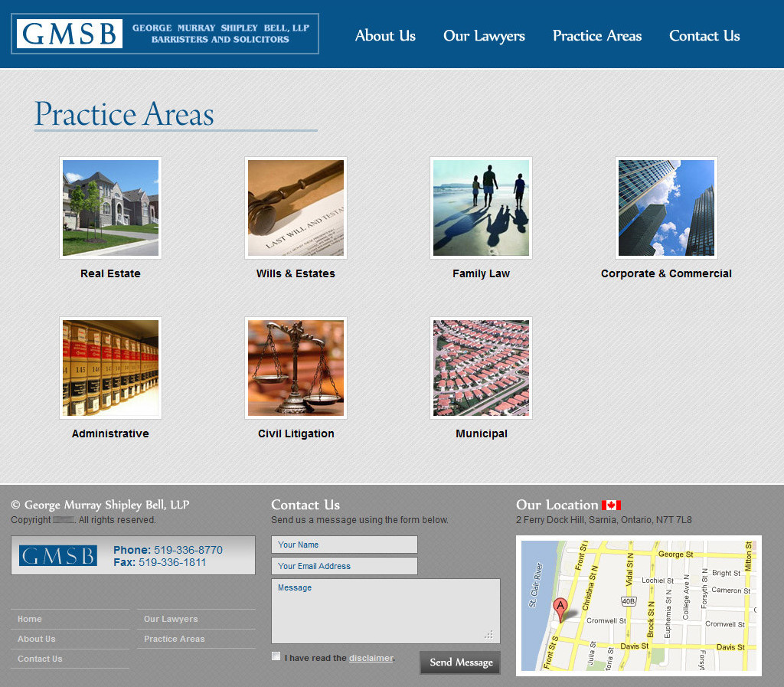Viewport: 784px width, 687px height.
Task: Open About Us in the top navigation
Action: (x=385, y=35)
